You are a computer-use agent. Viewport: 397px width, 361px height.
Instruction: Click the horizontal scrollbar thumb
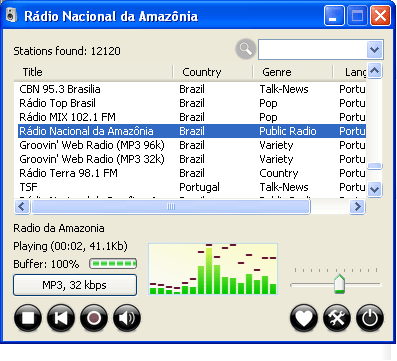click(x=171, y=207)
